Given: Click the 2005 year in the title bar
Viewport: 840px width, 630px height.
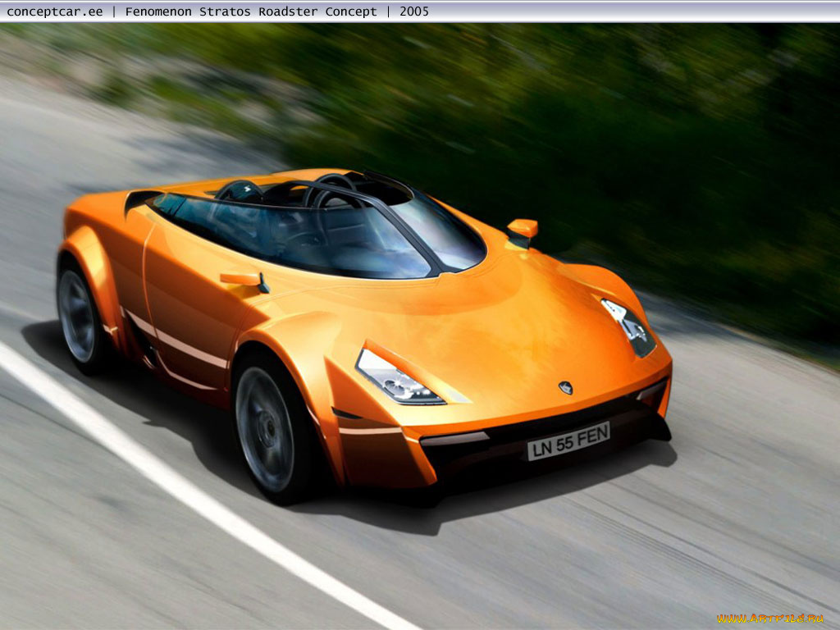Looking at the screenshot, I should [x=414, y=11].
